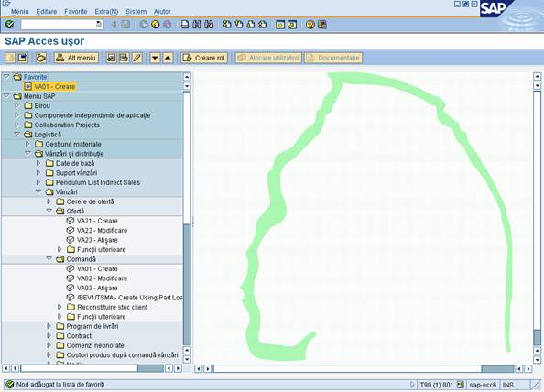Expand the Collaboration Projects folder
Image resolution: width=544 pixels, height=392 pixels.
(x=16, y=125)
